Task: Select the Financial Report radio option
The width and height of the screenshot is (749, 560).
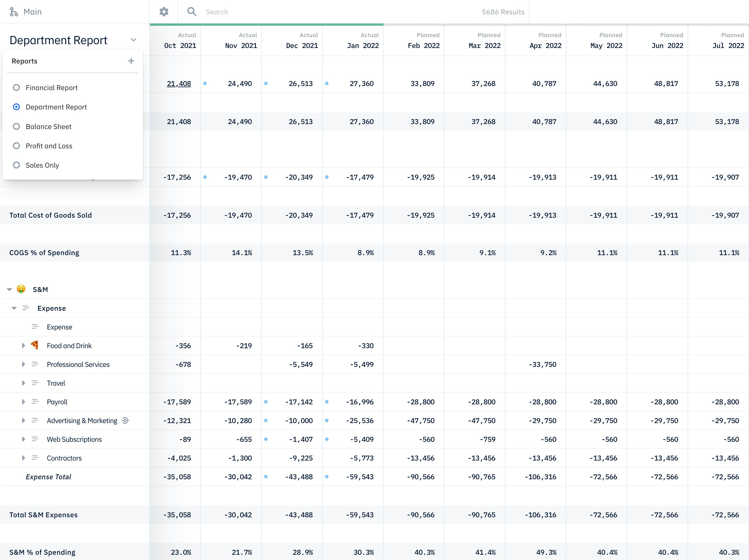Action: [x=16, y=88]
